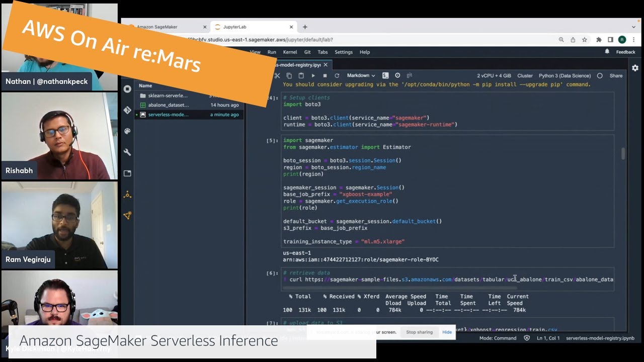Open the Chrome profile avatar R
The image size is (644, 362).
pos(622,40)
